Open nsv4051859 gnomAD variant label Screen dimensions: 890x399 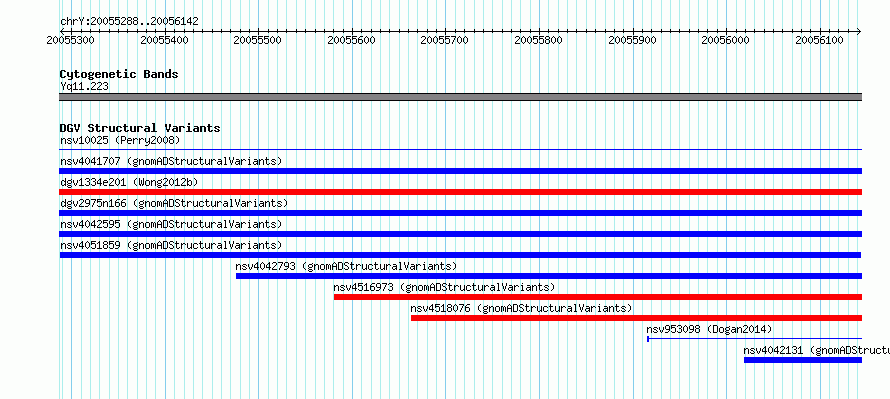[x=171, y=245]
